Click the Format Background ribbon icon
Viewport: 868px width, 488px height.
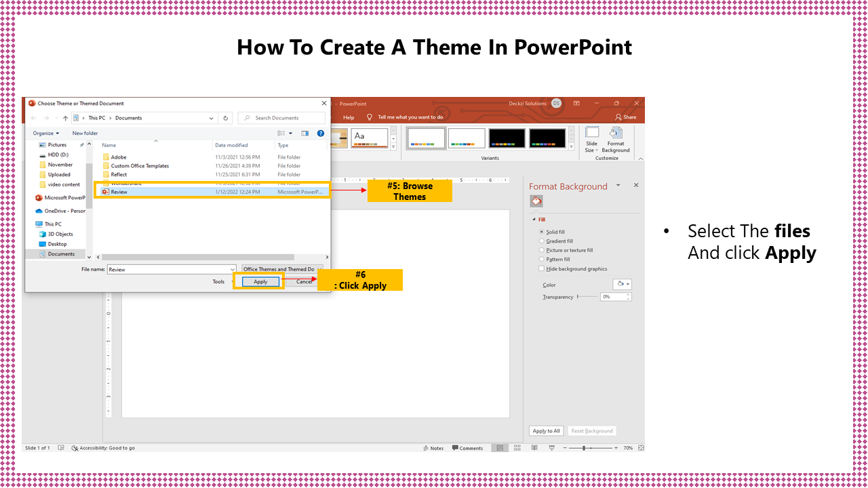pos(616,139)
